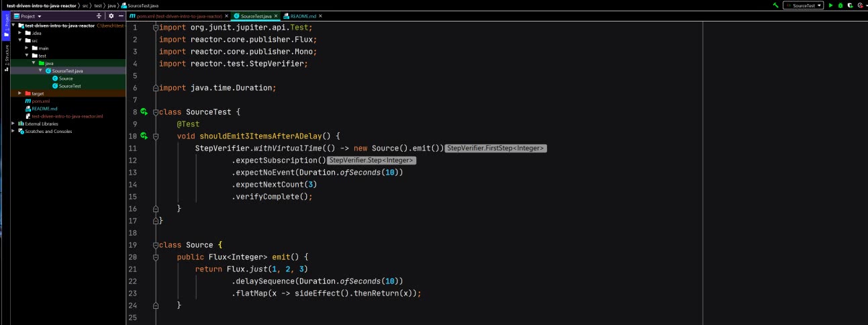Open the SourceTest run configuration dropdown
The image size is (868, 325).
click(x=804, y=5)
